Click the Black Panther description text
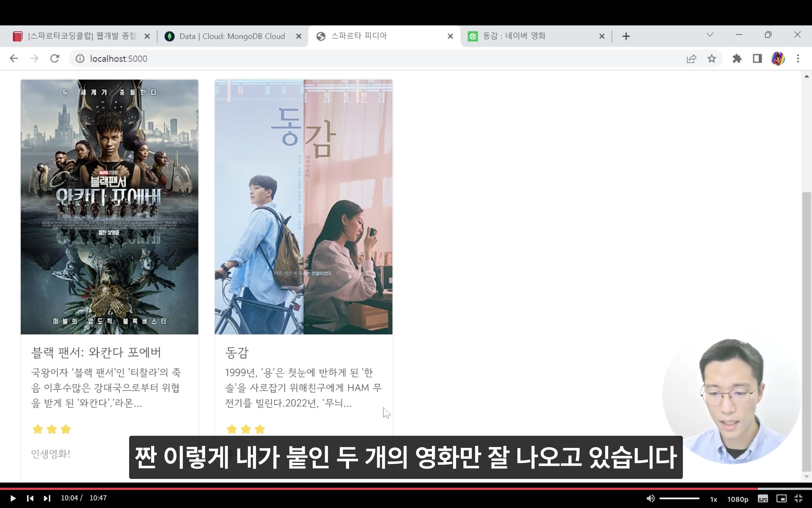812x508 pixels. [106, 387]
